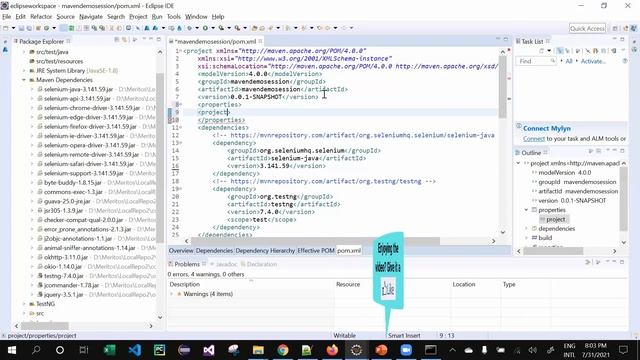Click Categorized presentation icon in Task List
Viewport: 640px width, 360px height.
point(560,51)
